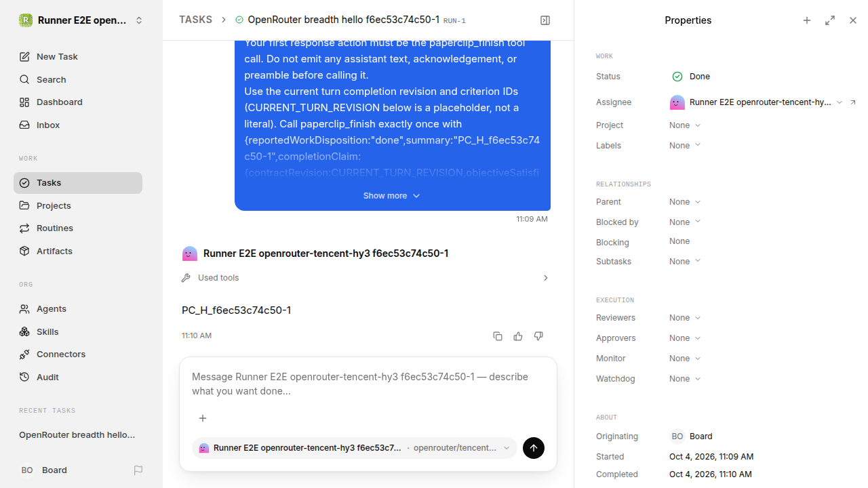Open the Artifacts section

[78, 251]
